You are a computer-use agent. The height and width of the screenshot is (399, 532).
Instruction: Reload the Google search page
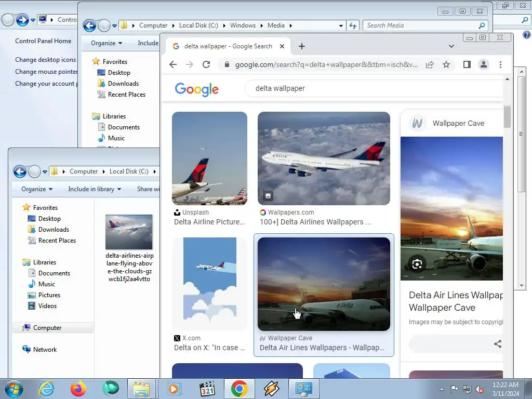206,64
